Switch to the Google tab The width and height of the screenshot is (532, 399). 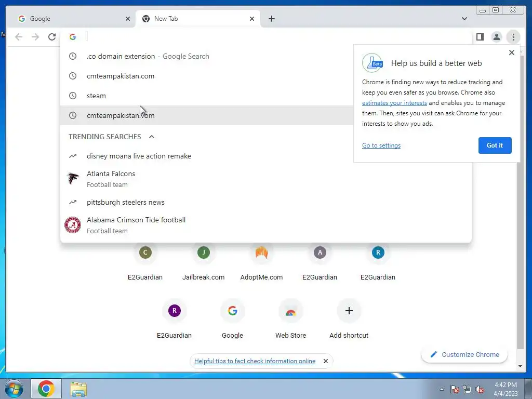coord(73,19)
